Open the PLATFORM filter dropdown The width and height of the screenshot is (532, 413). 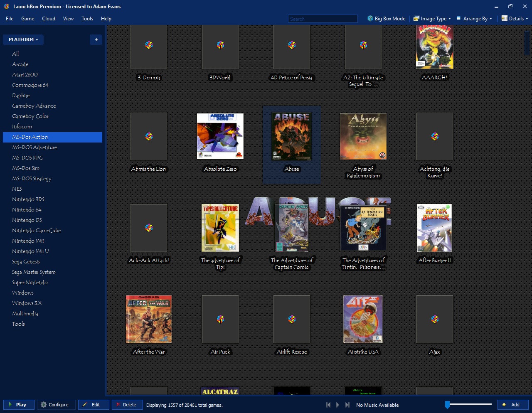pos(23,39)
